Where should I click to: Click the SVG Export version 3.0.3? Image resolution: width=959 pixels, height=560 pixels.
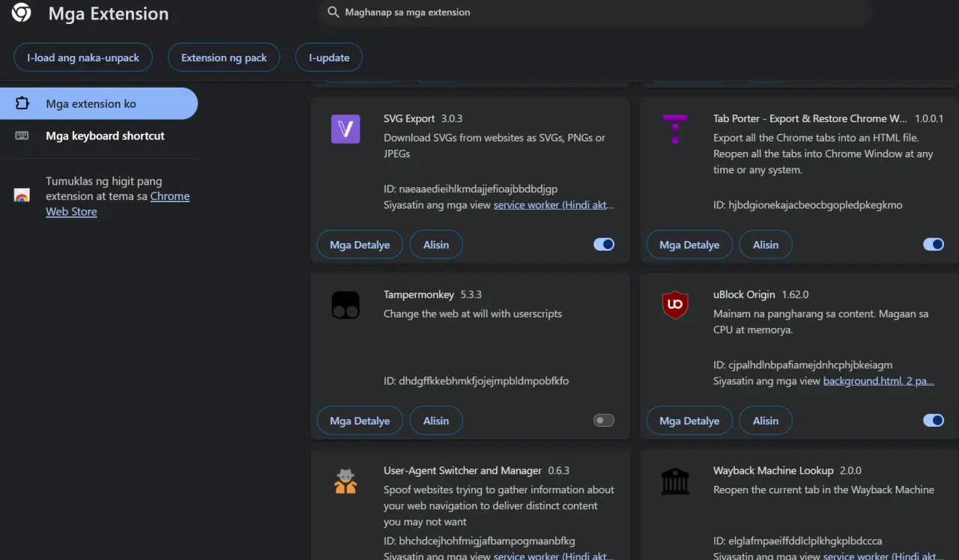point(452,118)
